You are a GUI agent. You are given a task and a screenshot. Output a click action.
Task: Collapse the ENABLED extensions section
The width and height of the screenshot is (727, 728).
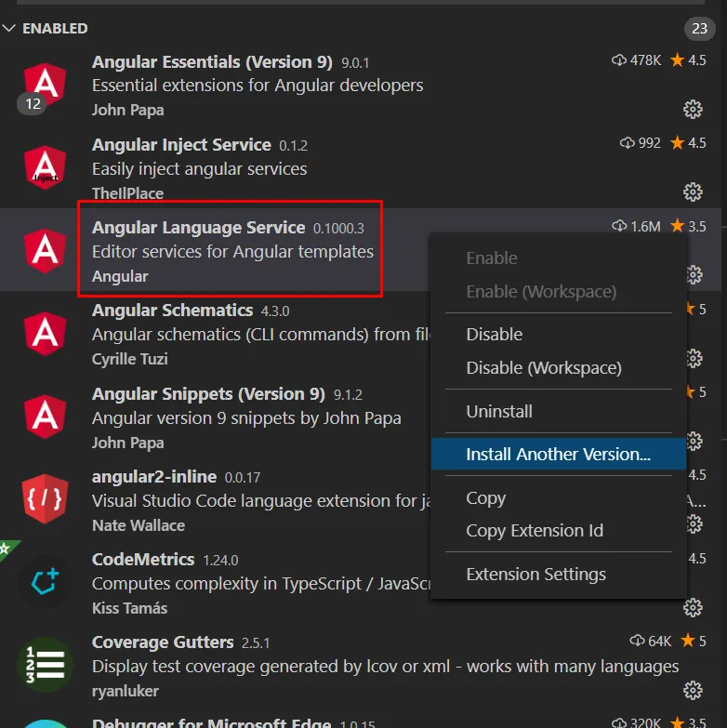coord(8,28)
